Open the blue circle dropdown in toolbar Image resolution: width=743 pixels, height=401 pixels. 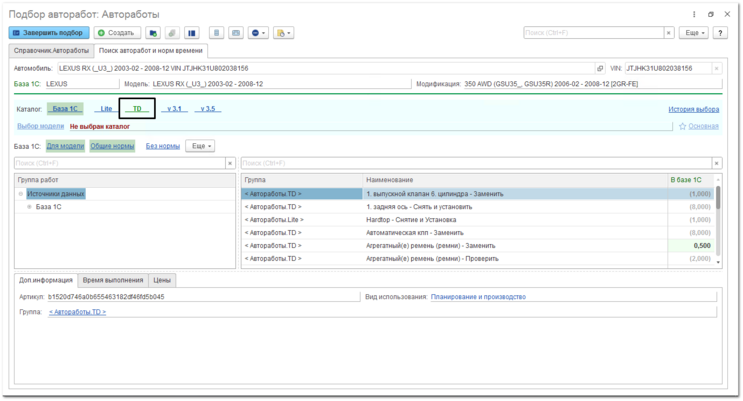(x=258, y=33)
